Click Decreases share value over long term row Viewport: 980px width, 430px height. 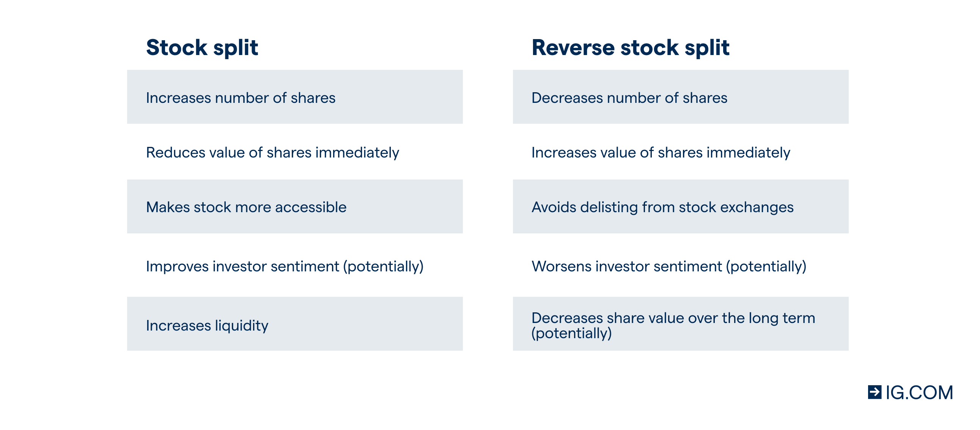point(681,323)
